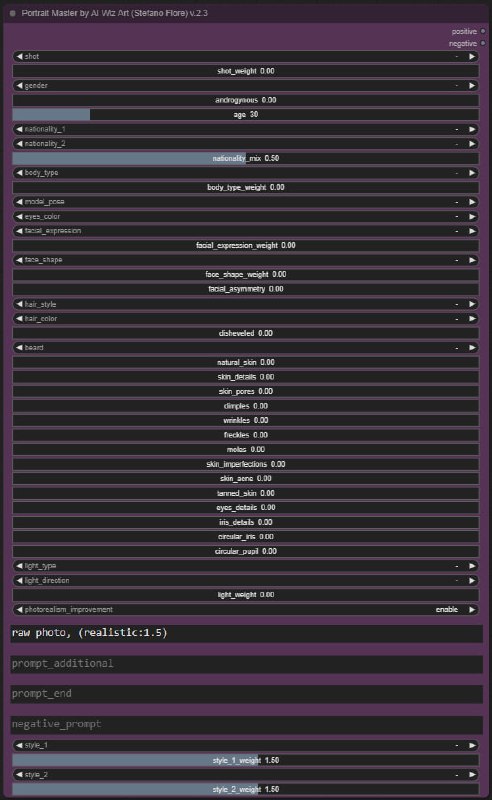Click the right arrow on nationality_1
This screenshot has height=800, width=492.
pyautogui.click(x=472, y=129)
